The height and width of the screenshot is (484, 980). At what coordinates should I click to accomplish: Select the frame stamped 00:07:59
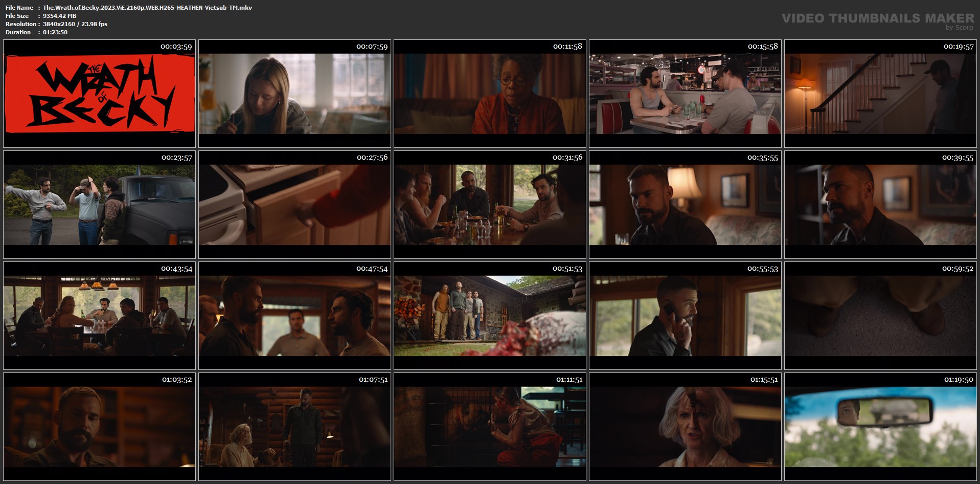tap(294, 94)
